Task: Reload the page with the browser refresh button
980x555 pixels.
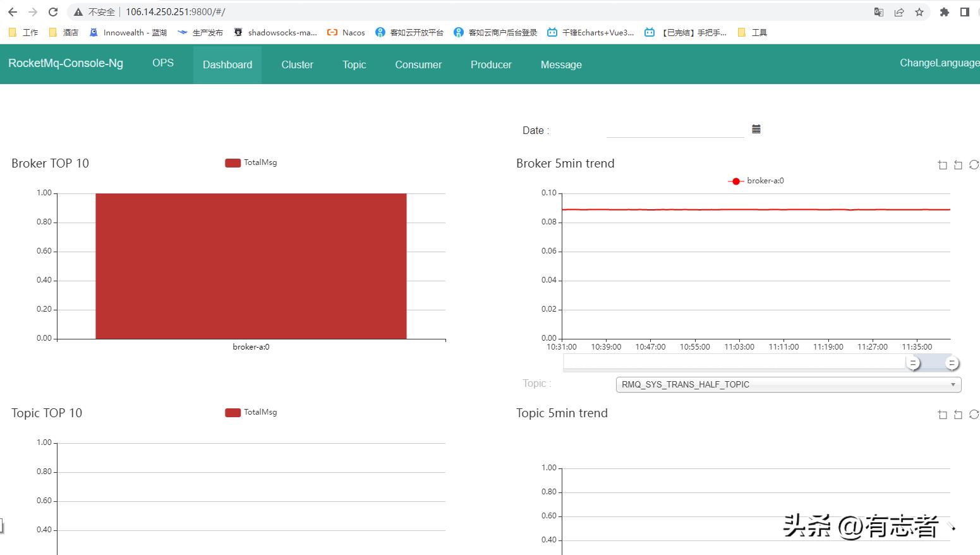Action: click(53, 12)
